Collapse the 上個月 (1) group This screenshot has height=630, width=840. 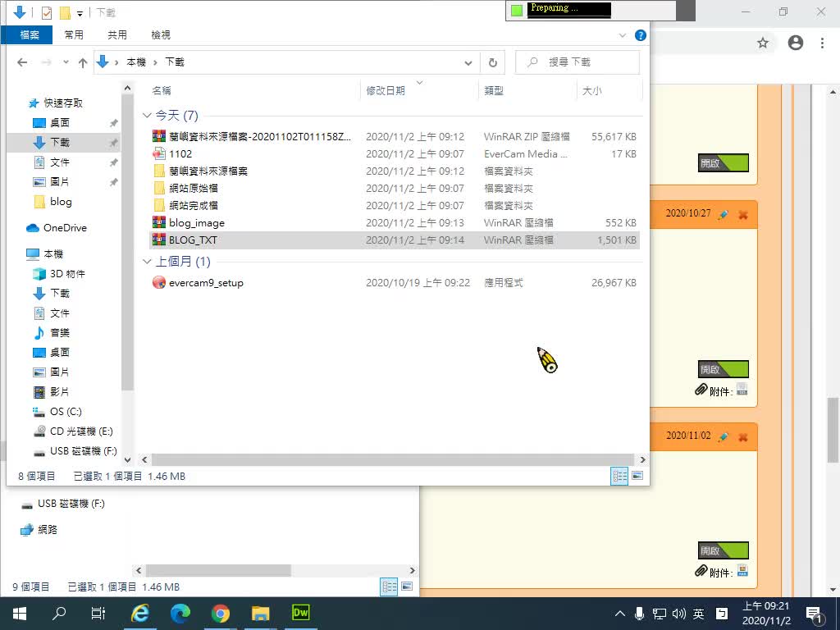(x=147, y=262)
